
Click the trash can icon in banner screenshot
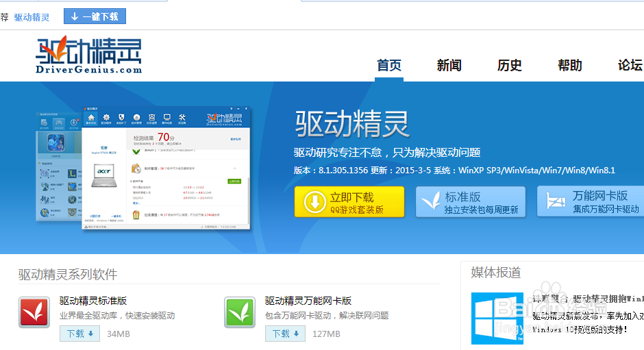click(x=136, y=215)
